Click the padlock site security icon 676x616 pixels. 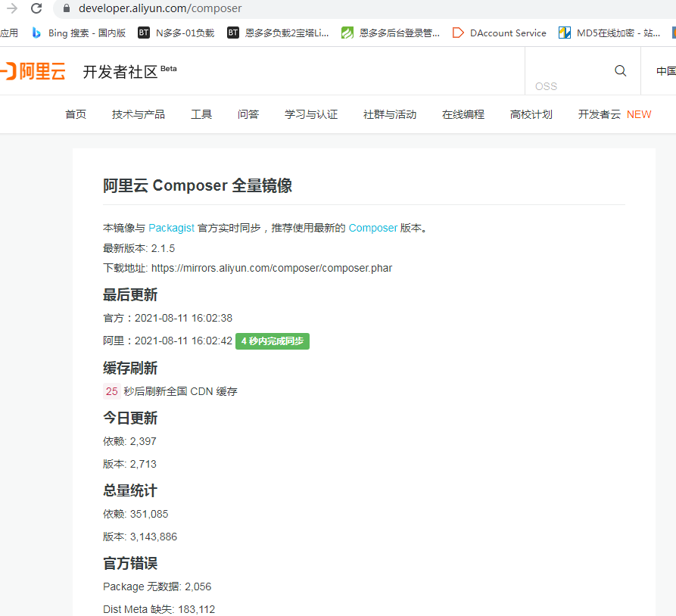click(66, 8)
